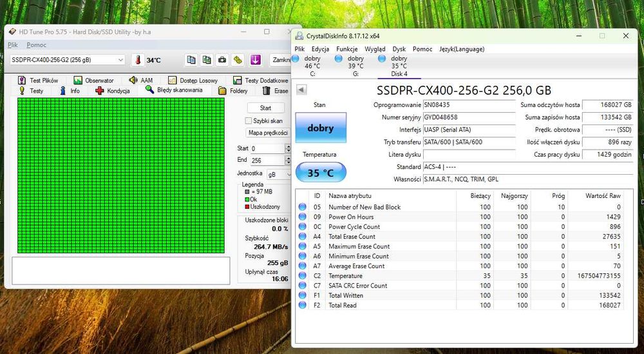Image resolution: width=644 pixels, height=354 pixels.
Task: Click status orb for SATA CRC Error Count
Action: click(303, 286)
